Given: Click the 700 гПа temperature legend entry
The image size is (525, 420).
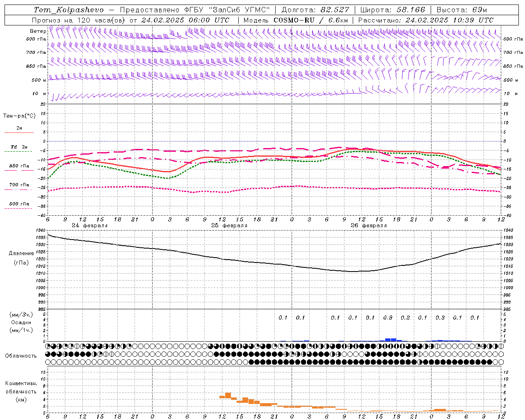Looking at the screenshot, I should 19,185.
